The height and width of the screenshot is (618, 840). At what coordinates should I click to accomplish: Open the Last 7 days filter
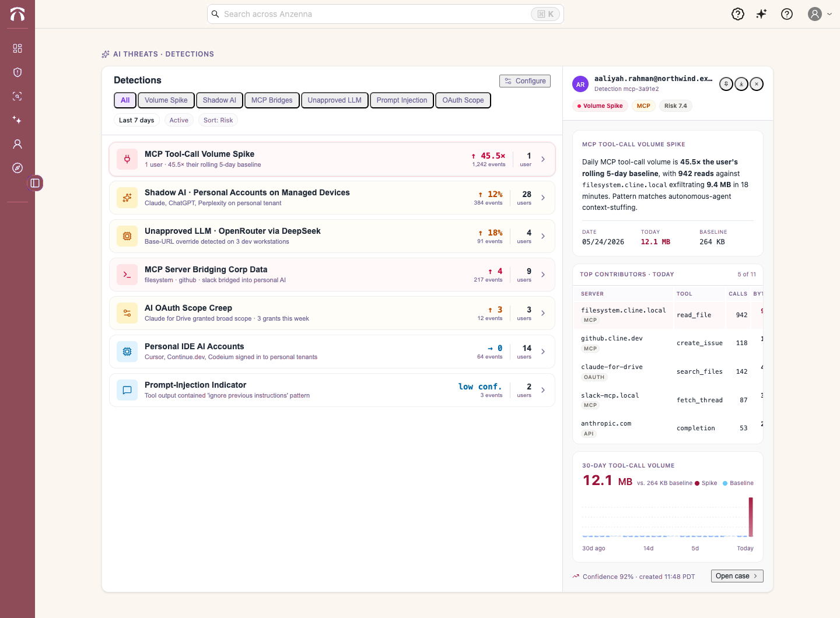[136, 120]
